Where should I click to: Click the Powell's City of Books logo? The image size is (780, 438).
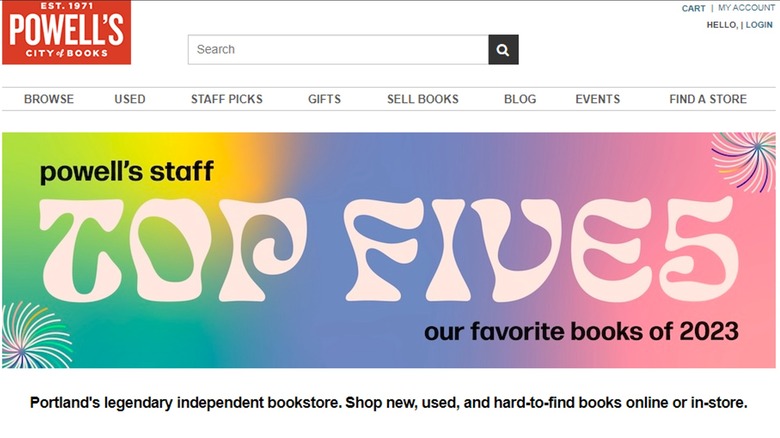pos(66,33)
